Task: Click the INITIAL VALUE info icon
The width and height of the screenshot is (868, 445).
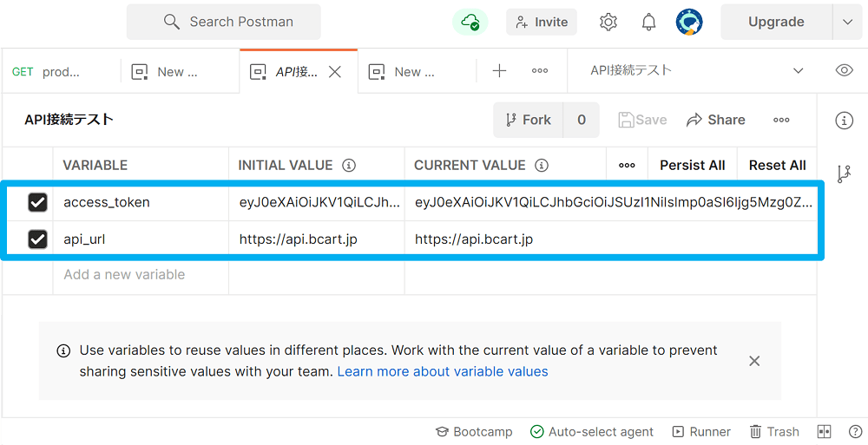Action: click(x=349, y=165)
